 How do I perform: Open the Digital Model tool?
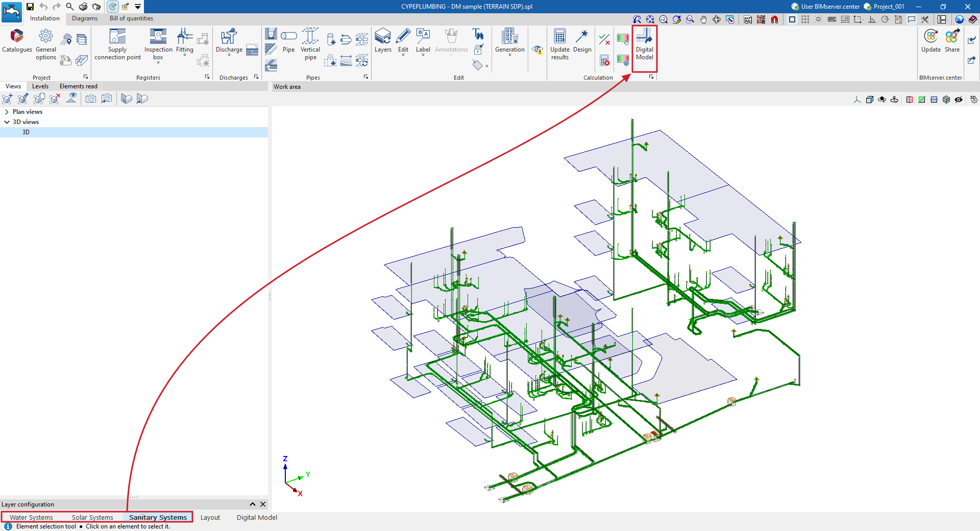point(644,44)
